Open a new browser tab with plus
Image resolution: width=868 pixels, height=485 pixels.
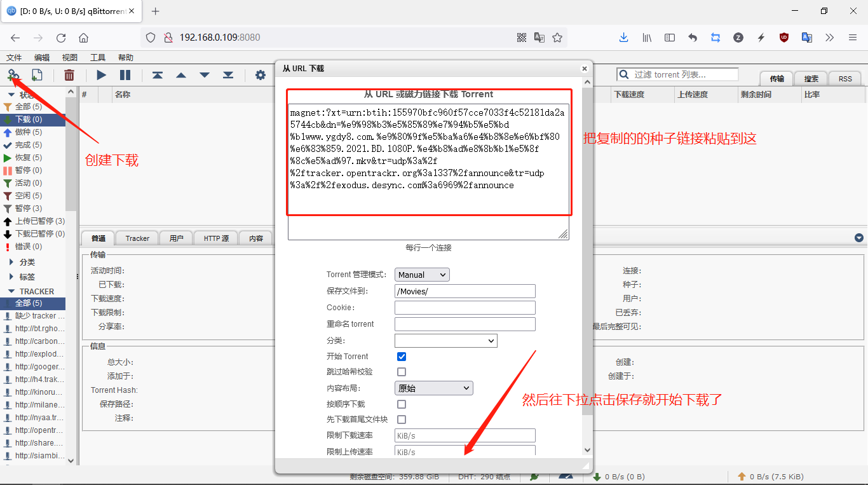pyautogui.click(x=156, y=11)
